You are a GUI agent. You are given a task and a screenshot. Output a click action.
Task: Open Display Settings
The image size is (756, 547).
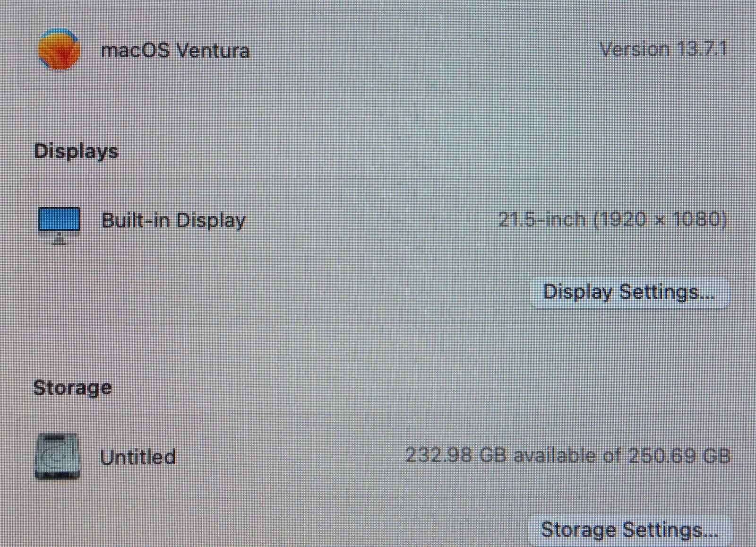pyautogui.click(x=629, y=292)
